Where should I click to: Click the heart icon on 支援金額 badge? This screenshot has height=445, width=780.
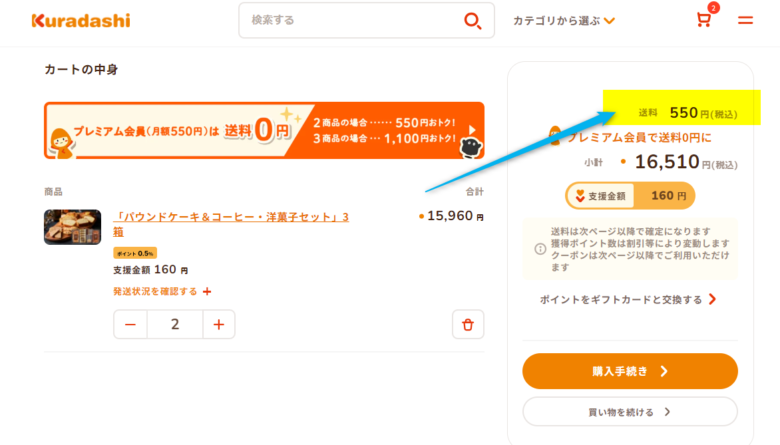tap(577, 196)
